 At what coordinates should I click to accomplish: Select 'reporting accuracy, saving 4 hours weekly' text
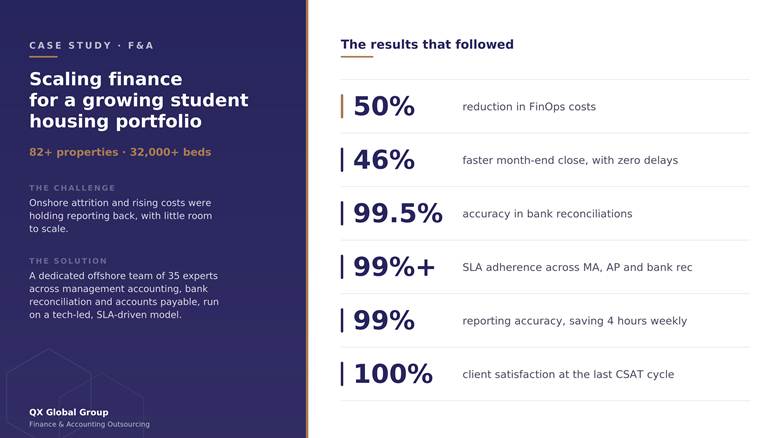click(574, 321)
